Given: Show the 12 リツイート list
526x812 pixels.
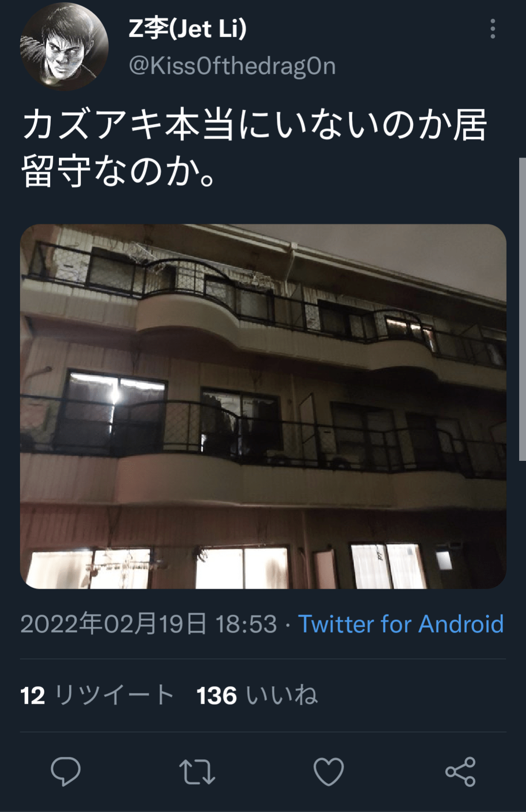Looking at the screenshot, I should coord(97,695).
